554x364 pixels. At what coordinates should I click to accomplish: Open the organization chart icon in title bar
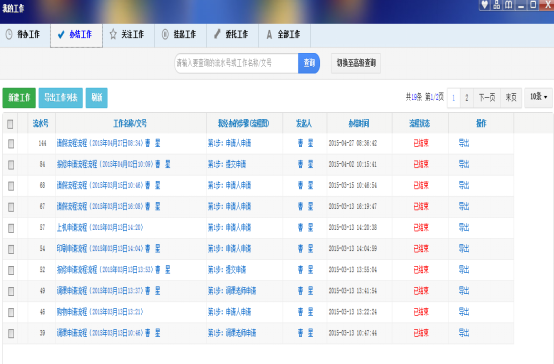pyautogui.click(x=497, y=5)
